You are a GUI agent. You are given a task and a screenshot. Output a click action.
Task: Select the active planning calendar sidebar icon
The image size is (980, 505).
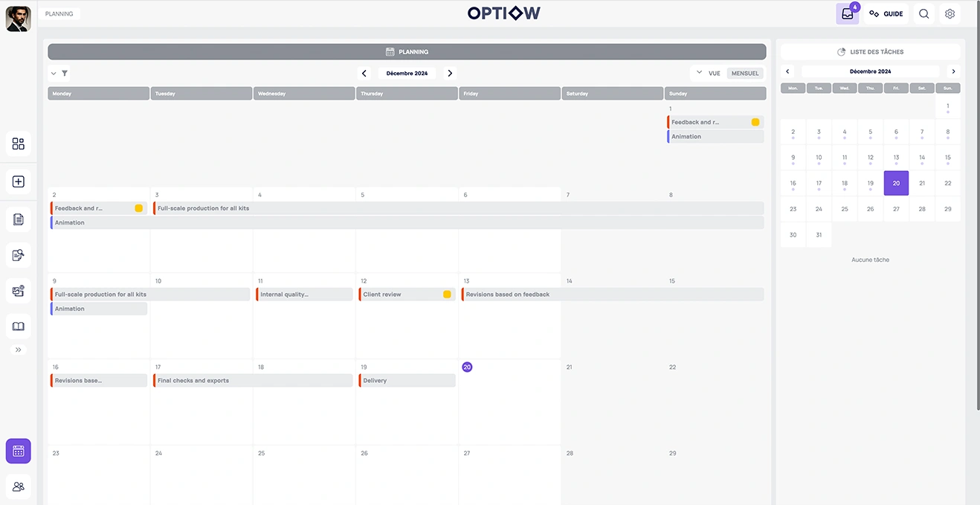[x=19, y=451]
